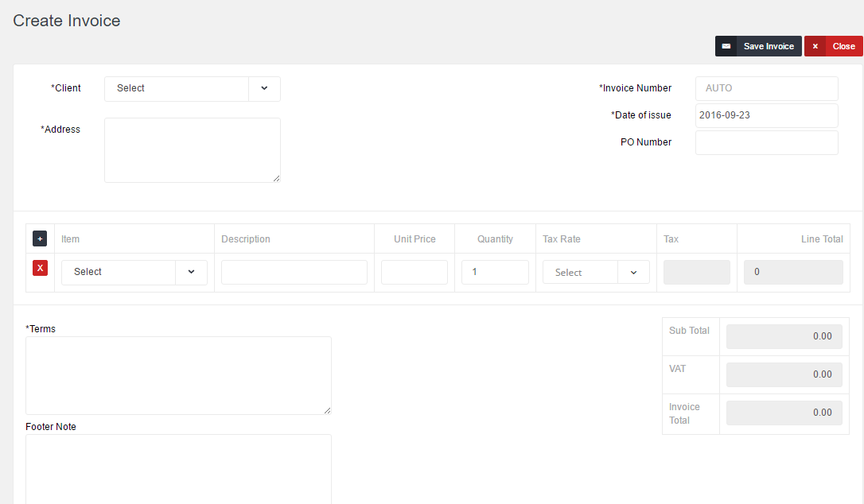Click the Date of issue field
This screenshot has height=504, width=864.
coord(766,115)
